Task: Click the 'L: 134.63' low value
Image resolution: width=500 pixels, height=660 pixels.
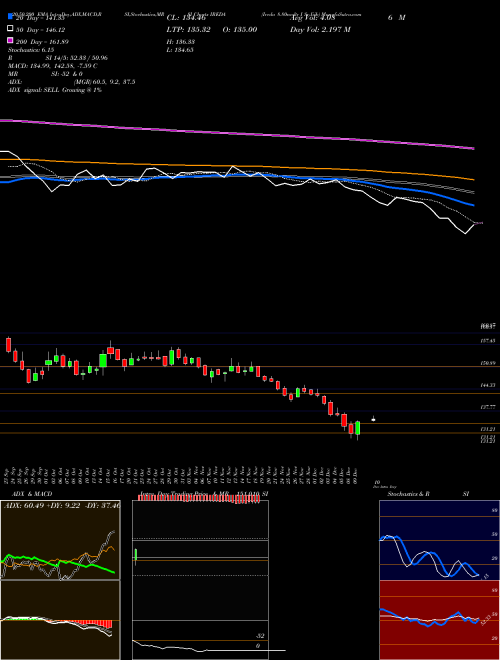Action: [181, 50]
